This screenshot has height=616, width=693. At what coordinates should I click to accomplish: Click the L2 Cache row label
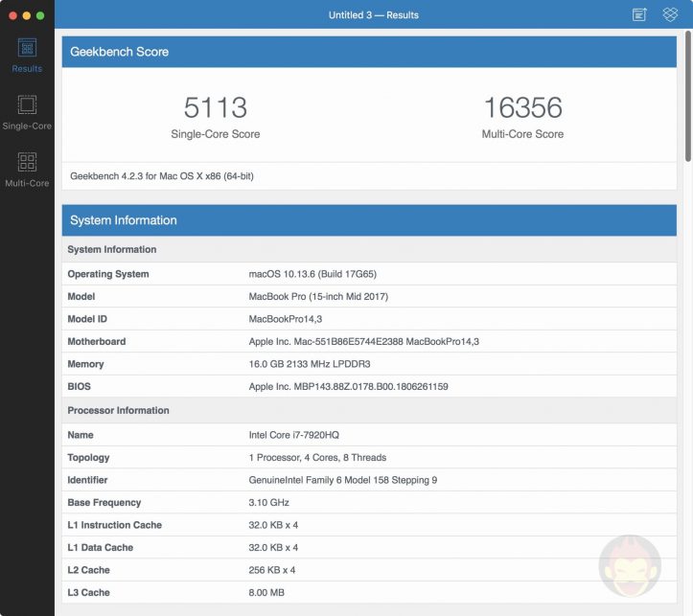point(88,570)
